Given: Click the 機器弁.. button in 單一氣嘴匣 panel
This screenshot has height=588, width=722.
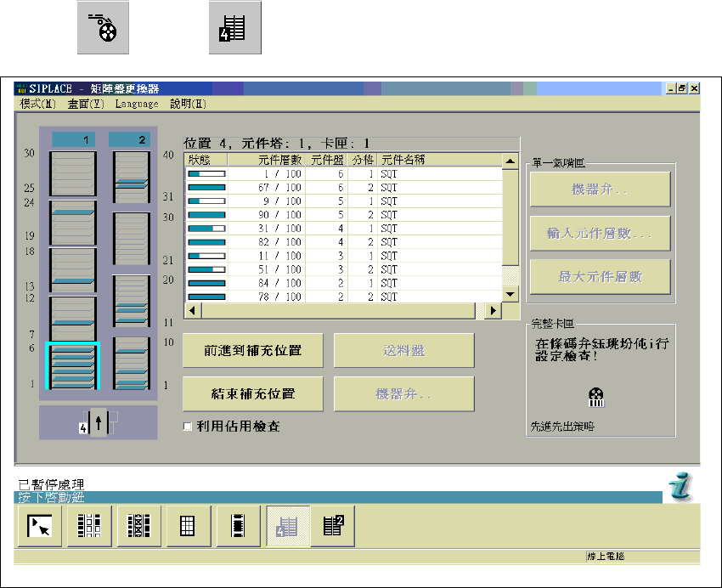Looking at the screenshot, I should (600, 189).
